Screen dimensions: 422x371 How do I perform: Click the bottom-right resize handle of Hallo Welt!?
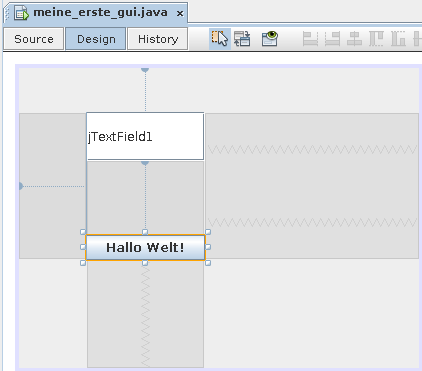(208, 263)
